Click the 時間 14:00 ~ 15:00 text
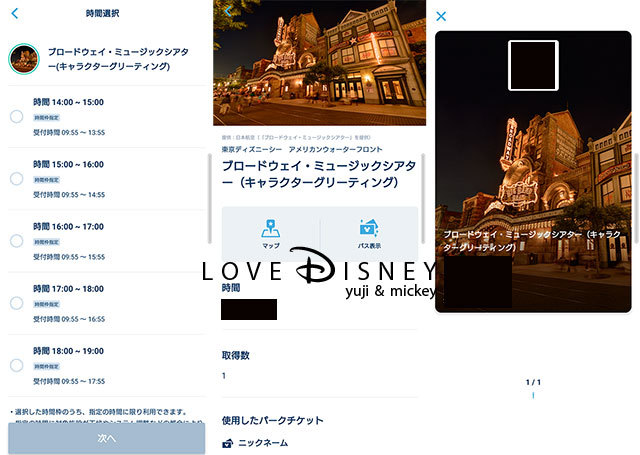640x455 pixels. coord(69,102)
